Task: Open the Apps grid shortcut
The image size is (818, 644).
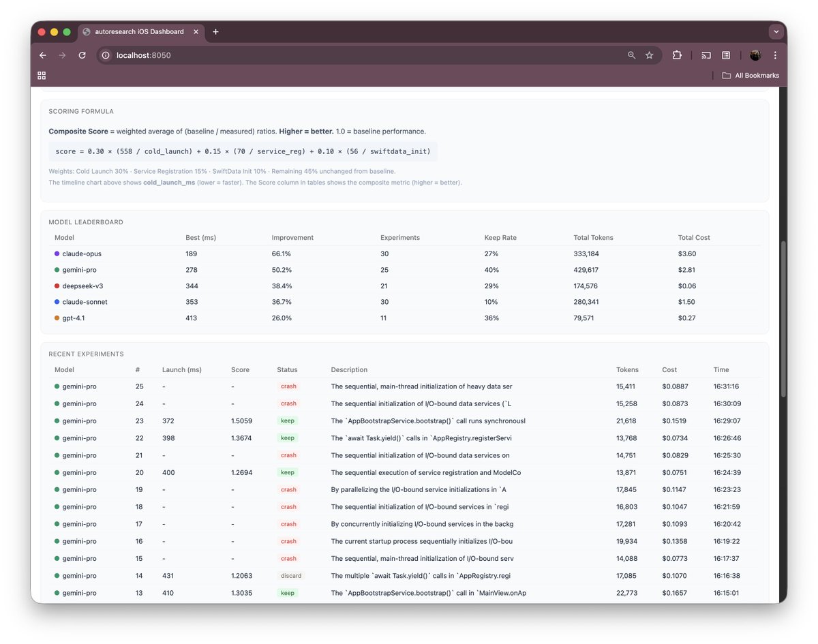Action: click(x=42, y=76)
